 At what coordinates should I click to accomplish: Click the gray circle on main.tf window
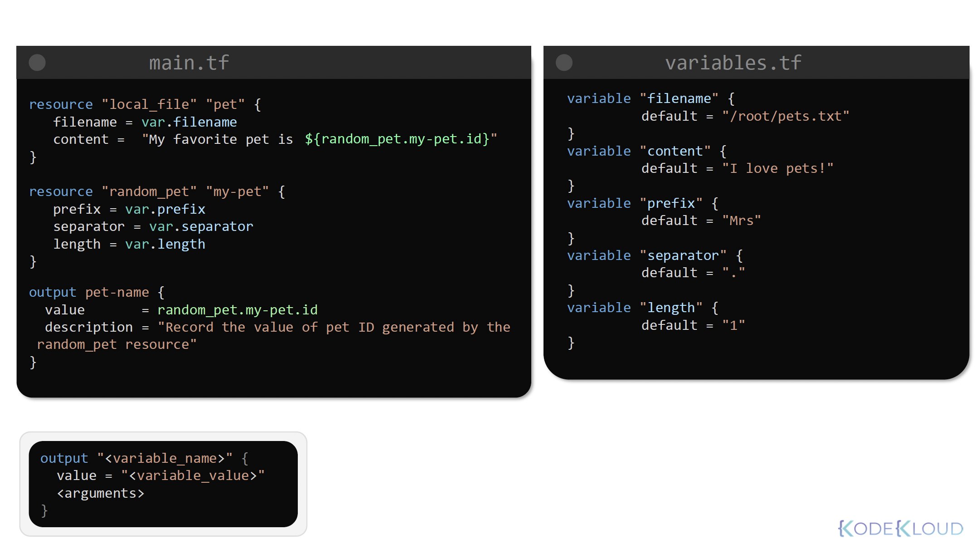tap(37, 63)
